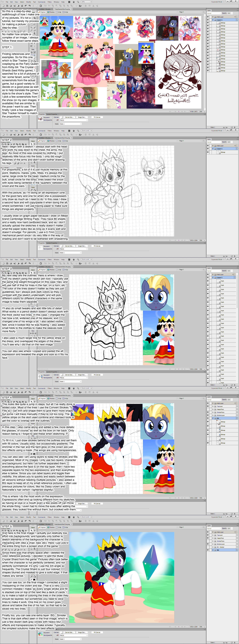Screen dimensions: 239x644
Task: Toggle Layer 1 eye in FairyQueenStar.fw.png window
Action: click(208, 20)
